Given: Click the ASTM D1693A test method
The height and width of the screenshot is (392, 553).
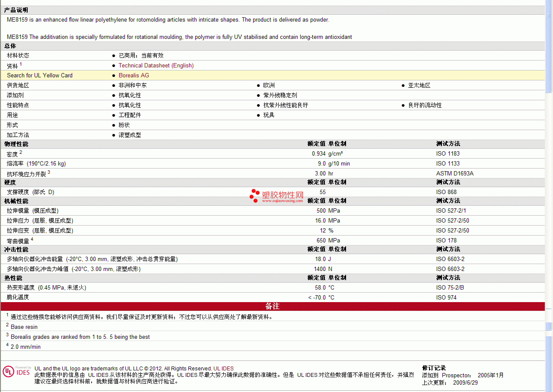Looking at the screenshot, I should pos(455,174).
